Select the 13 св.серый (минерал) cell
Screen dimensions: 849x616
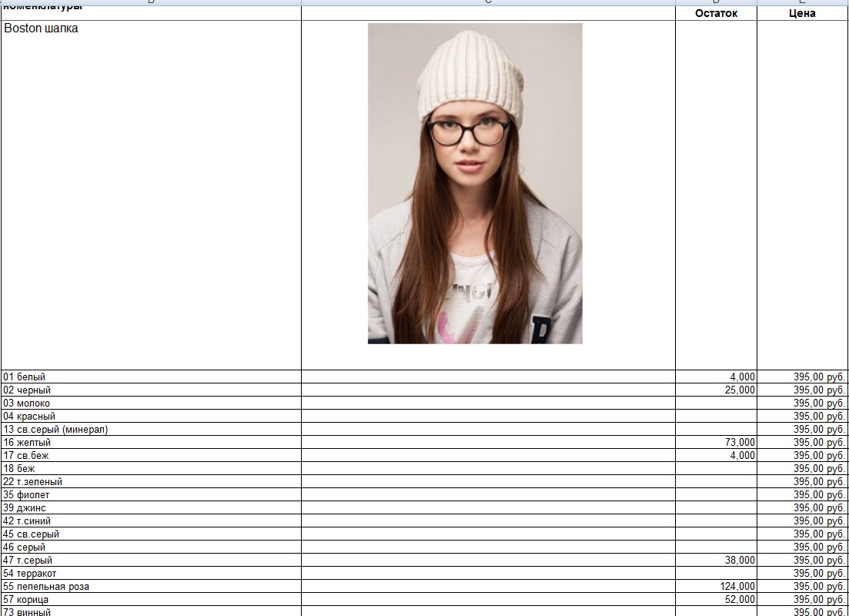[151, 429]
